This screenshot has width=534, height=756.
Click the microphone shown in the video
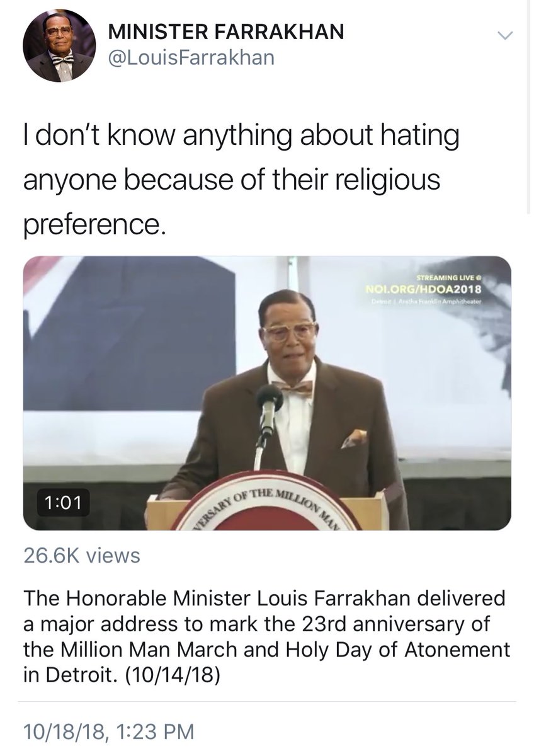coord(269,405)
